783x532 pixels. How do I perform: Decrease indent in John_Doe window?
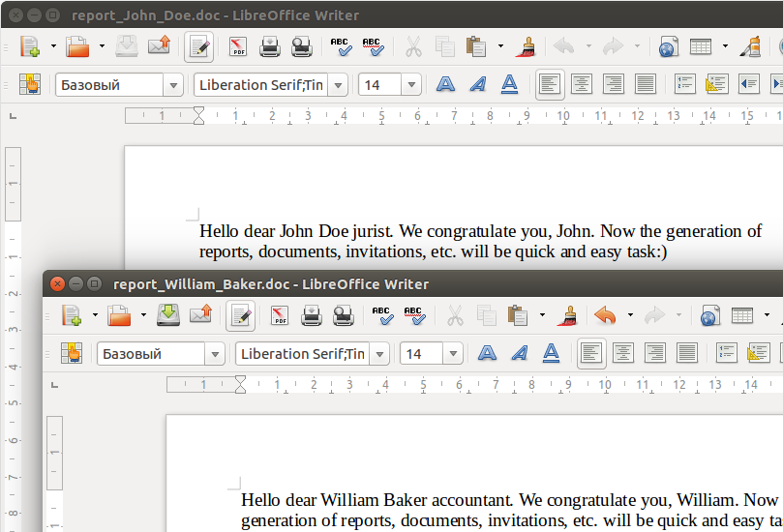[748, 84]
